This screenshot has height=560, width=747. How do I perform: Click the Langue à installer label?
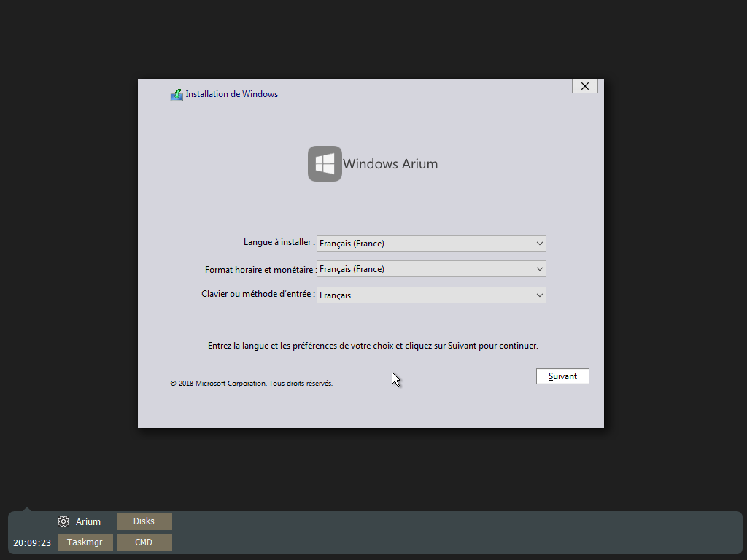pyautogui.click(x=279, y=242)
